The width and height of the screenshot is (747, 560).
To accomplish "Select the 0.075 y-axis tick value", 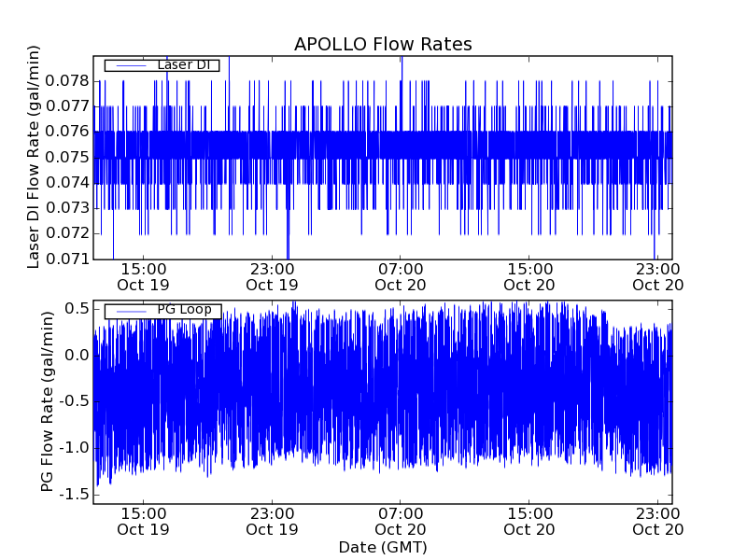I will [x=67, y=157].
